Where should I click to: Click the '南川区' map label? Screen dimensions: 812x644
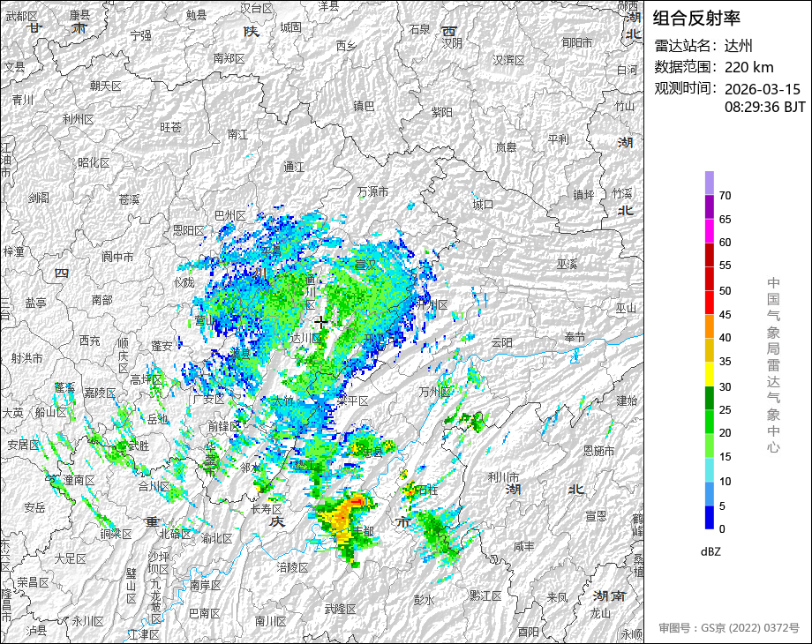271,621
